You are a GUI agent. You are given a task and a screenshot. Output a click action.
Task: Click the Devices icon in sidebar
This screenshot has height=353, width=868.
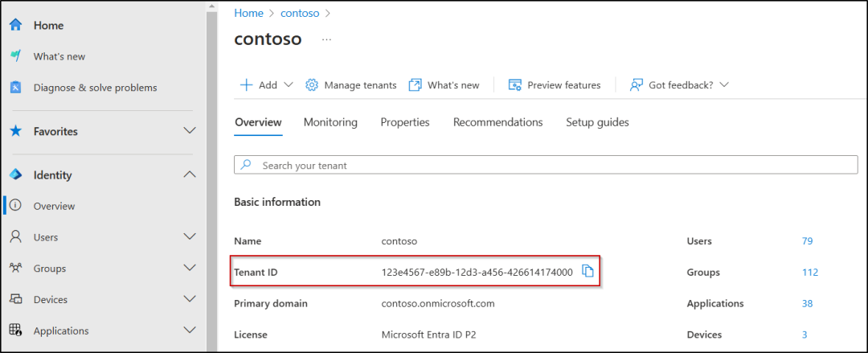click(x=15, y=299)
